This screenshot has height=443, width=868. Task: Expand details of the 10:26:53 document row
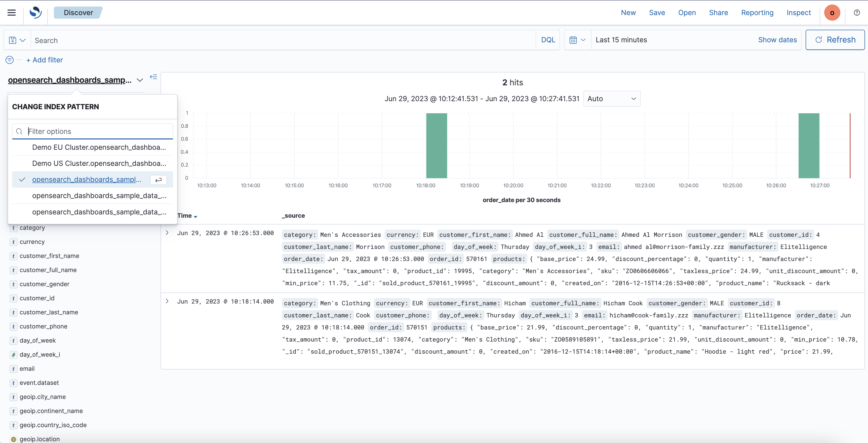(x=168, y=232)
